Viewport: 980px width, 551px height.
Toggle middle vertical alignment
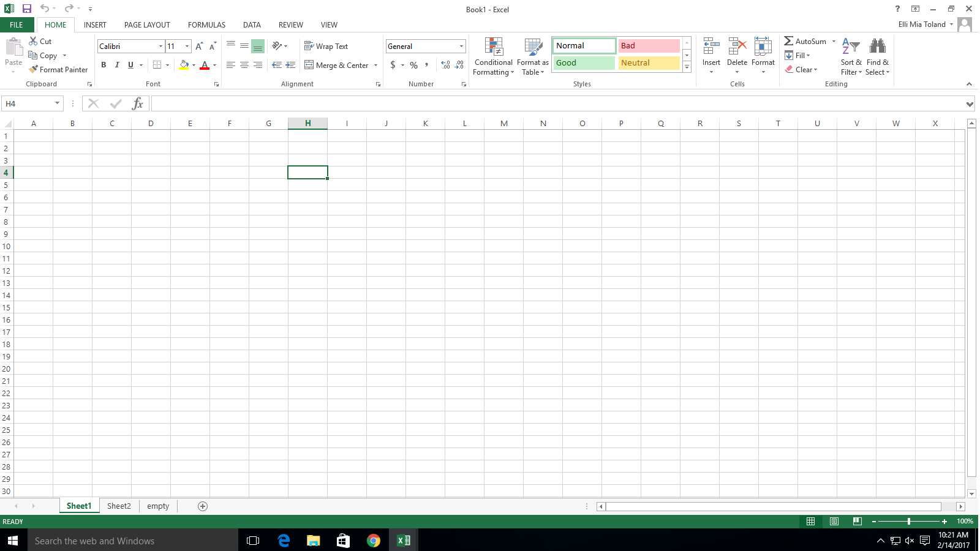click(244, 46)
